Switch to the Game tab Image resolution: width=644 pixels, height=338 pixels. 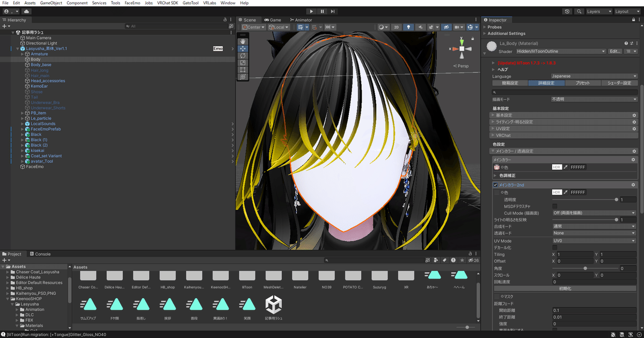pyautogui.click(x=273, y=20)
